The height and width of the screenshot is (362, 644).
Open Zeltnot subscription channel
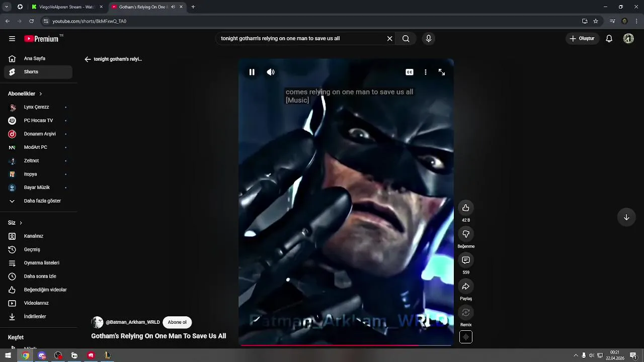click(38, 161)
